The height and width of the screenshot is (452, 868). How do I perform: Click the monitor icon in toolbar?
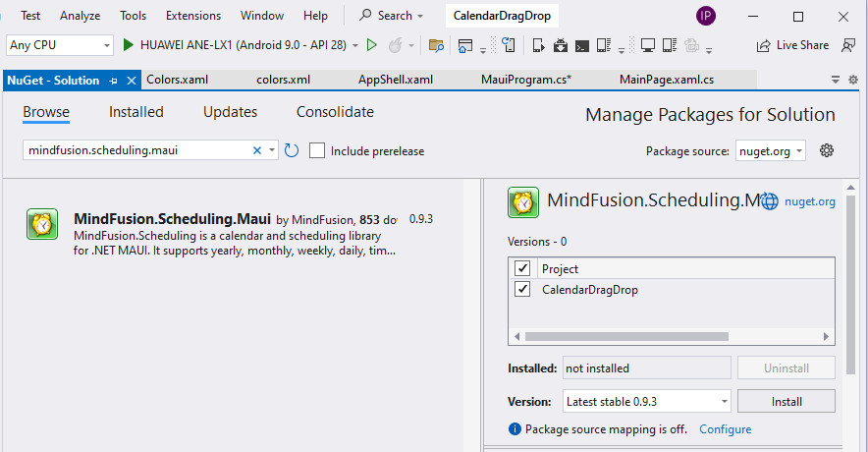[648, 45]
